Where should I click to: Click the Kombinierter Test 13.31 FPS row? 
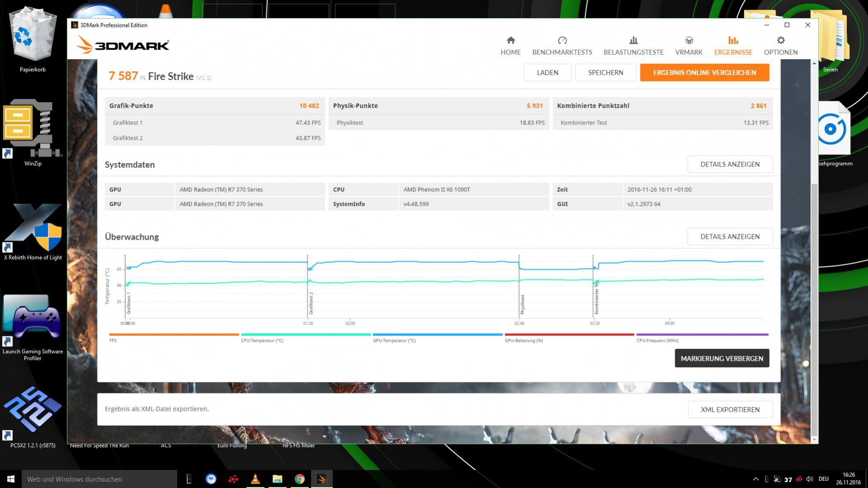663,123
